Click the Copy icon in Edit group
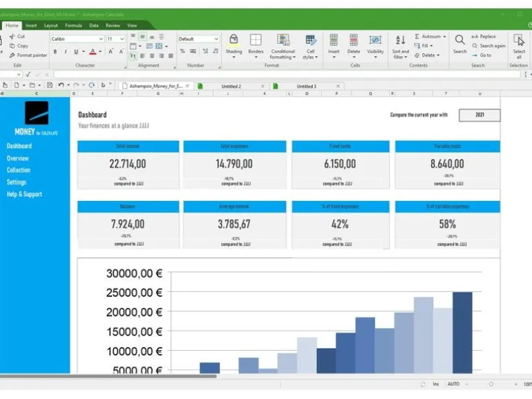Screen dimensions: 532x399 (12, 46)
